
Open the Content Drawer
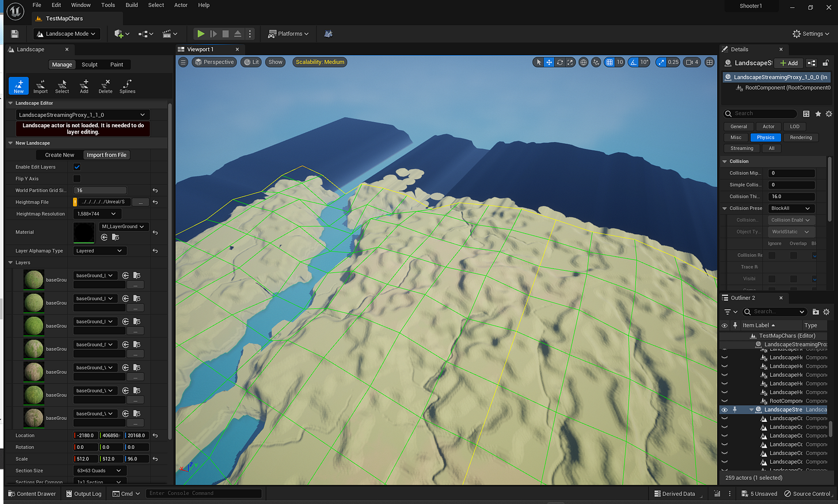point(32,493)
